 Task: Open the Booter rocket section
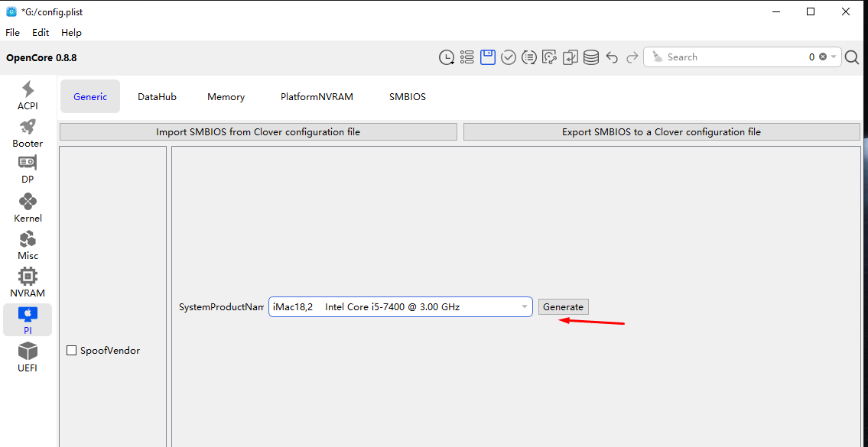point(28,133)
